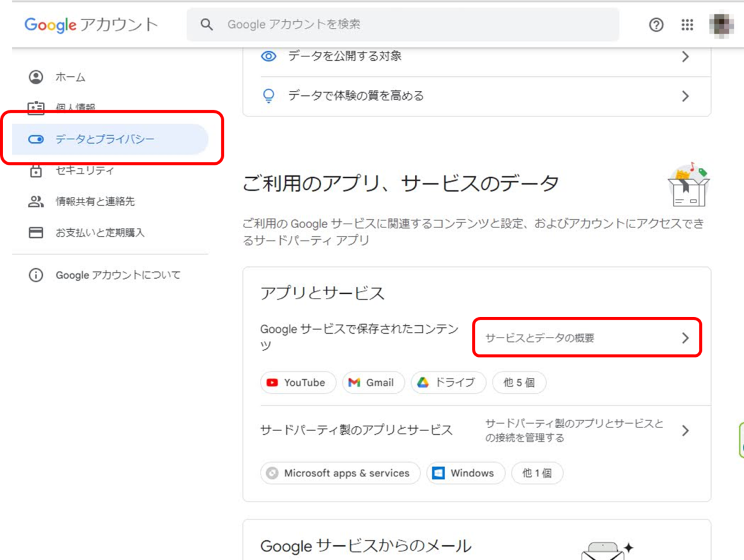This screenshot has width=744, height=560.
Task: Click the 個人情報 ID card icon
Action: (x=36, y=108)
